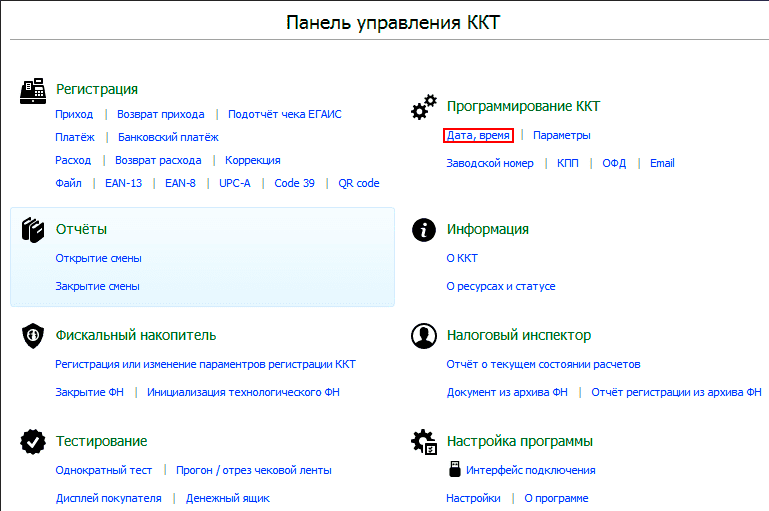Click the checkmark badge Тестирование icon
This screenshot has height=511, width=769.
tap(33, 442)
